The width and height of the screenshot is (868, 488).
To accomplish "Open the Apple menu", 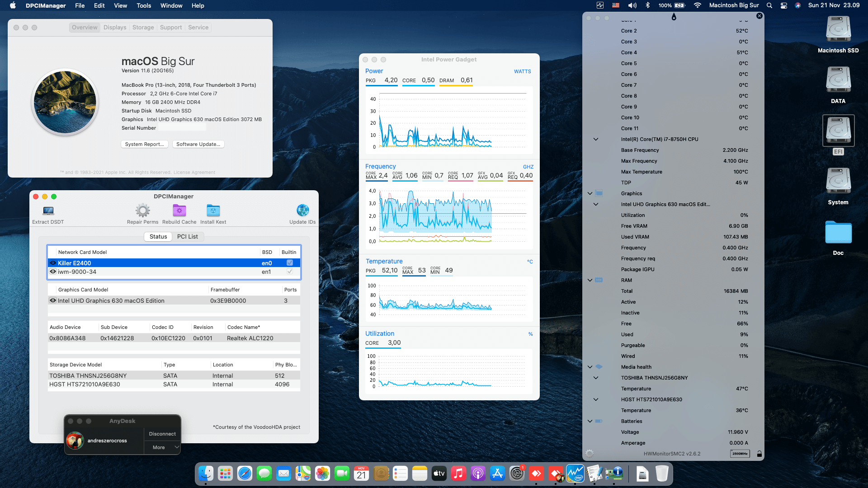I will 13,5.
